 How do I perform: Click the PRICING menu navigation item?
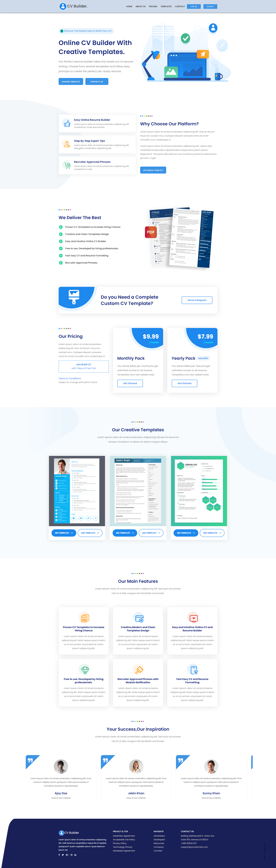click(x=154, y=7)
